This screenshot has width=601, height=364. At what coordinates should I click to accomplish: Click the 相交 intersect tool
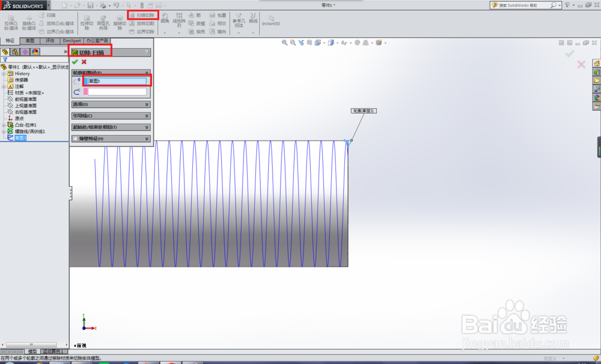[218, 23]
